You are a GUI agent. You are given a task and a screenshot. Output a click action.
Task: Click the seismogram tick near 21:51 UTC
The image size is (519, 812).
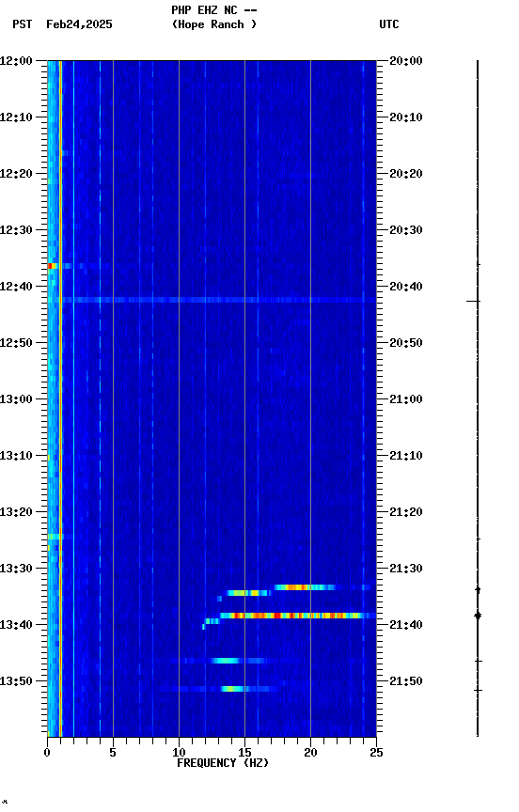click(478, 691)
